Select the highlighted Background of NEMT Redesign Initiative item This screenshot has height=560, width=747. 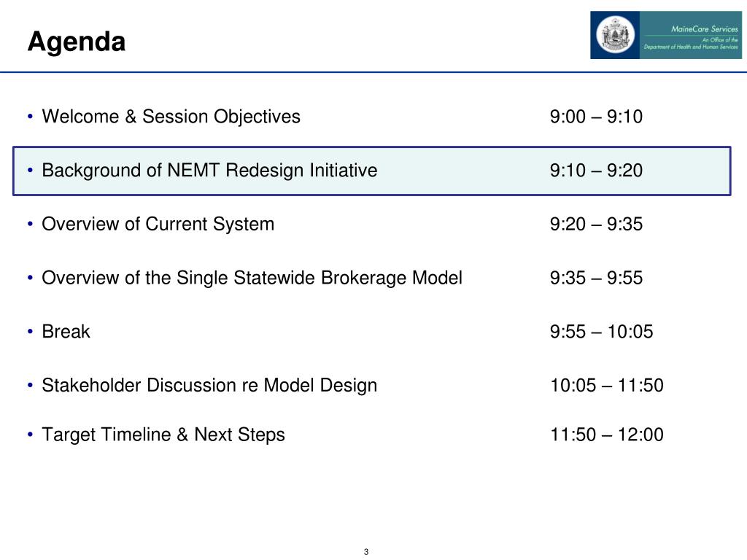371,171
